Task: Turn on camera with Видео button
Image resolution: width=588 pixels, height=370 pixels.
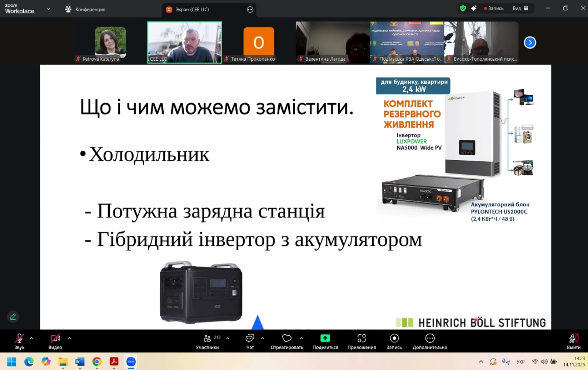Action: pos(55,339)
